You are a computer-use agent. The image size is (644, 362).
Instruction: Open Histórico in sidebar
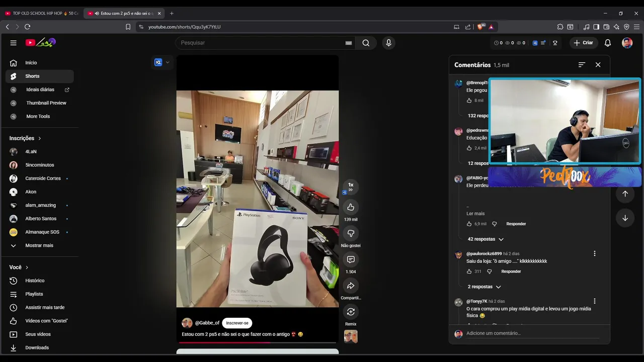tap(39, 281)
